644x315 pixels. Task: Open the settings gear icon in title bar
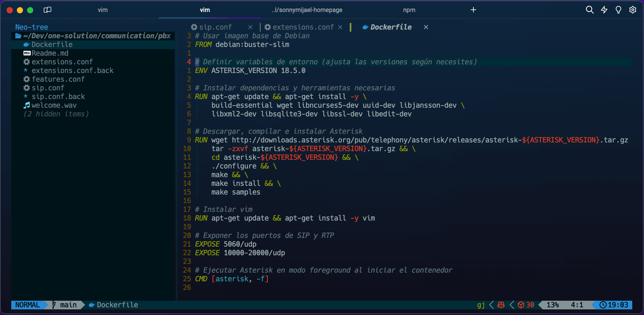pyautogui.click(x=633, y=10)
